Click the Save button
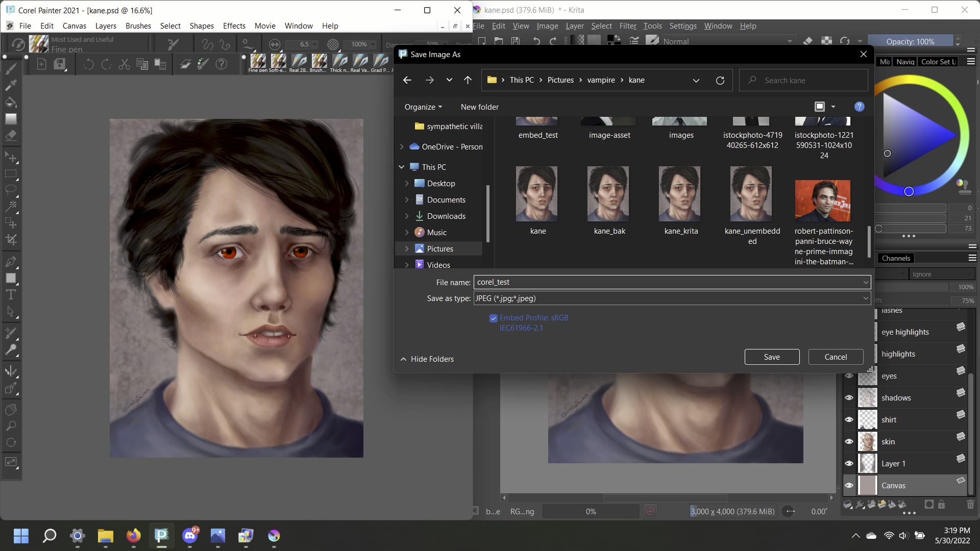980x551 pixels. point(771,357)
